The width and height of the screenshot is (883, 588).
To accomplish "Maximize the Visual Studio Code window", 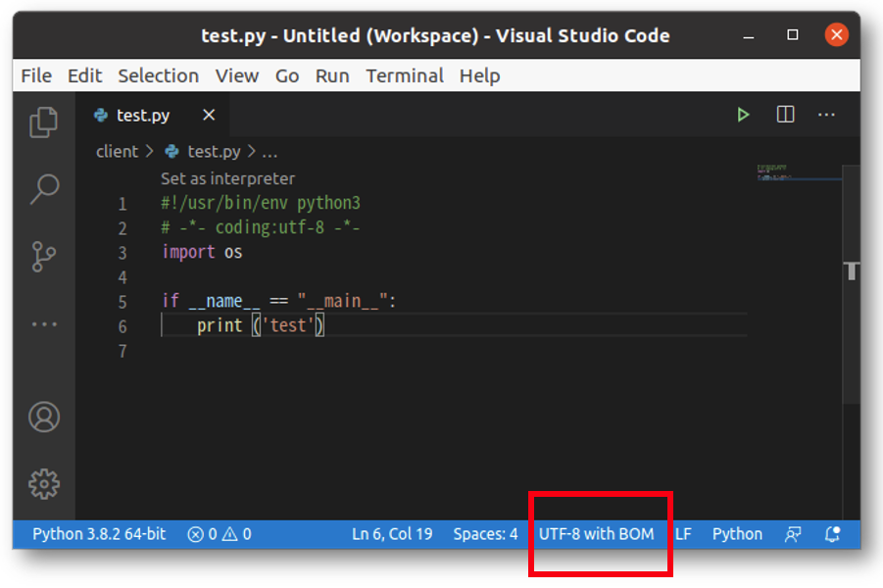I will click(792, 35).
